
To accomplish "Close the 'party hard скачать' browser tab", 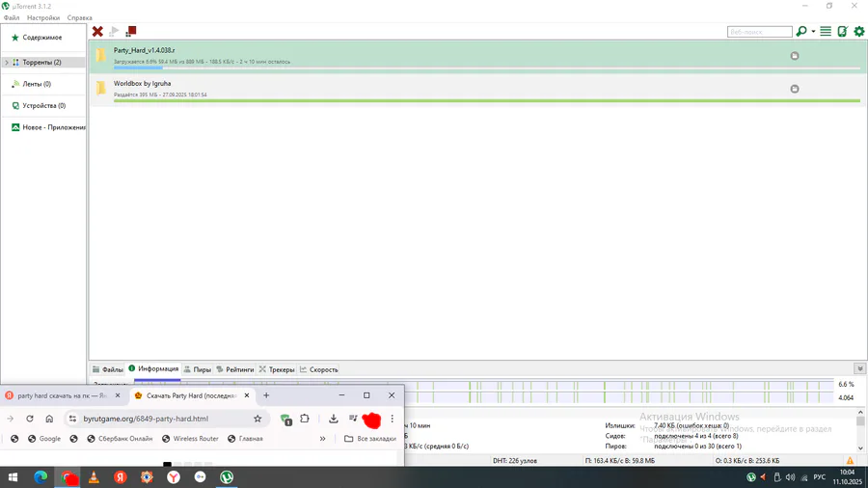I will point(118,395).
